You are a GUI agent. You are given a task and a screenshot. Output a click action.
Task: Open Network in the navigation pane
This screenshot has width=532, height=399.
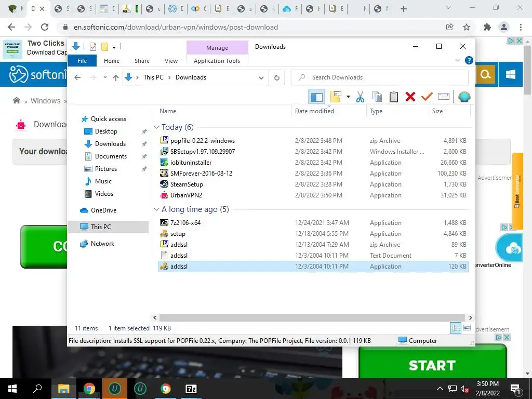[x=102, y=244]
